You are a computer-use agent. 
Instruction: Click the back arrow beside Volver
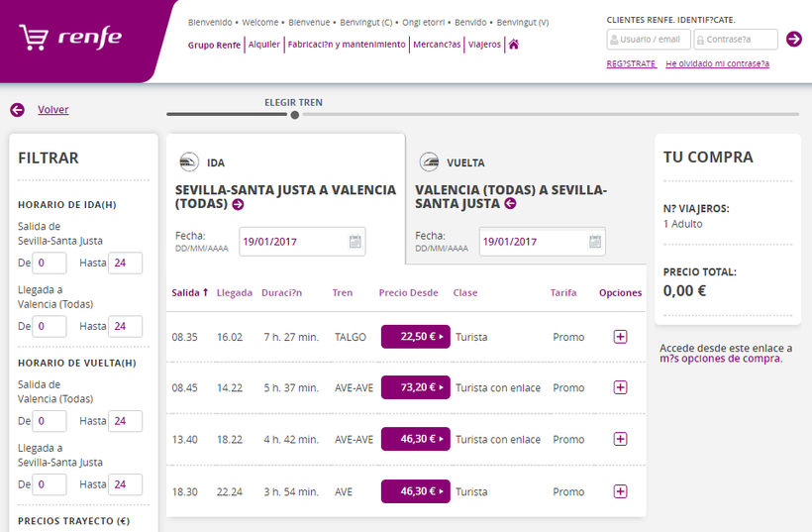tap(17, 110)
